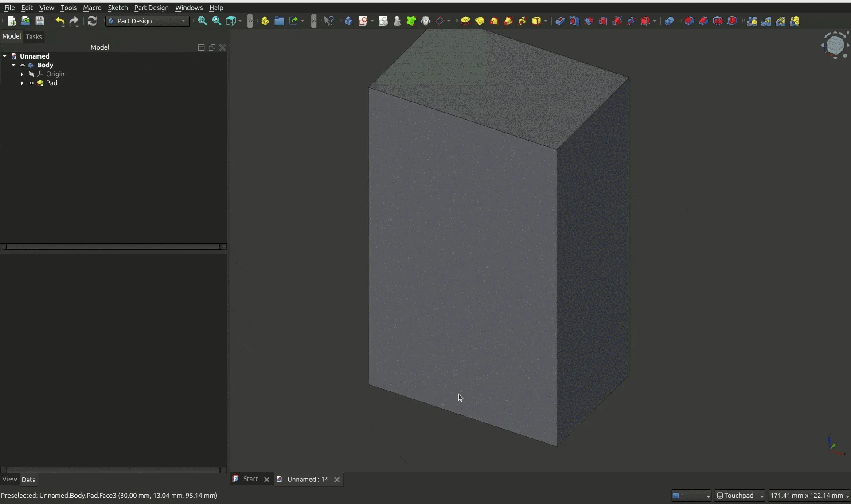
Task: Close the Unnamed : 1* document tab
Action: [x=337, y=479]
